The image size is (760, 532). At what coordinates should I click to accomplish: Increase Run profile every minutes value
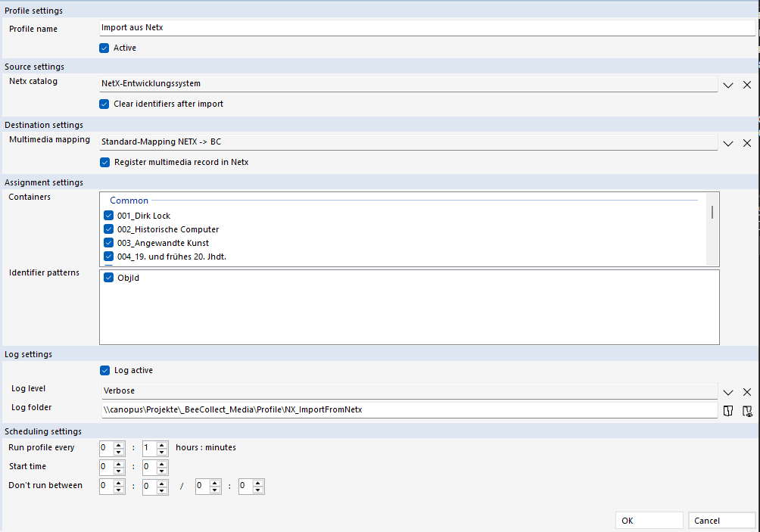click(161, 444)
